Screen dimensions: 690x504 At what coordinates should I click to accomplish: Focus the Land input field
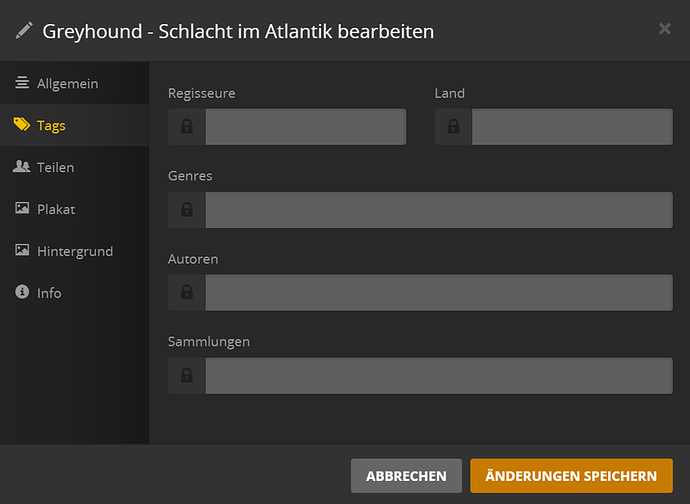pyautogui.click(x=572, y=127)
